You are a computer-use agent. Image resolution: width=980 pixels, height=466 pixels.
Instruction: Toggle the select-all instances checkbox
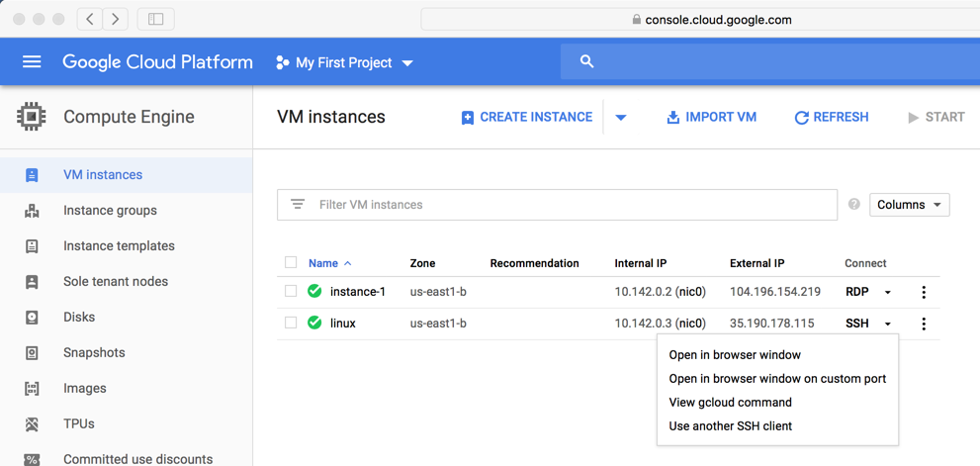coord(291,263)
